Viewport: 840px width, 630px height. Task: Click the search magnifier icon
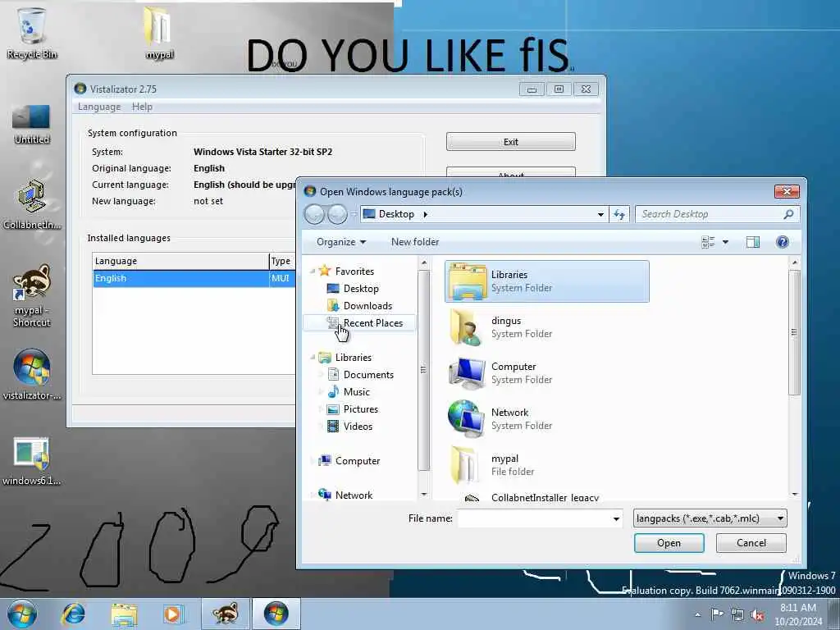(x=788, y=214)
